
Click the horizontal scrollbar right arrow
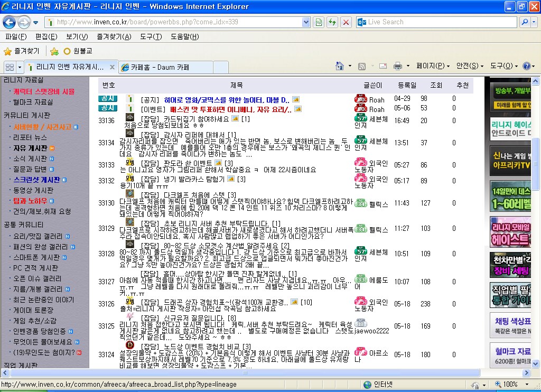(527, 373)
